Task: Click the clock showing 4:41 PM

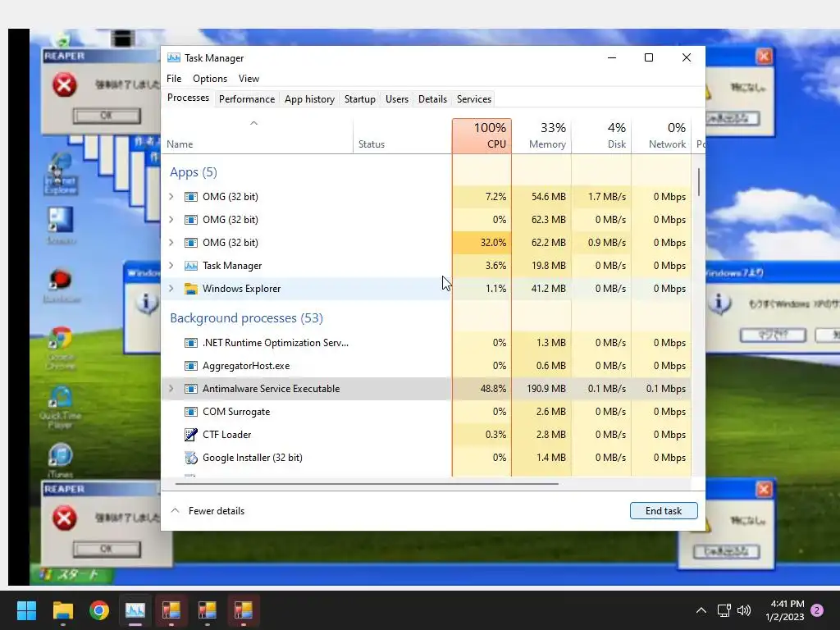Action: pos(785,610)
